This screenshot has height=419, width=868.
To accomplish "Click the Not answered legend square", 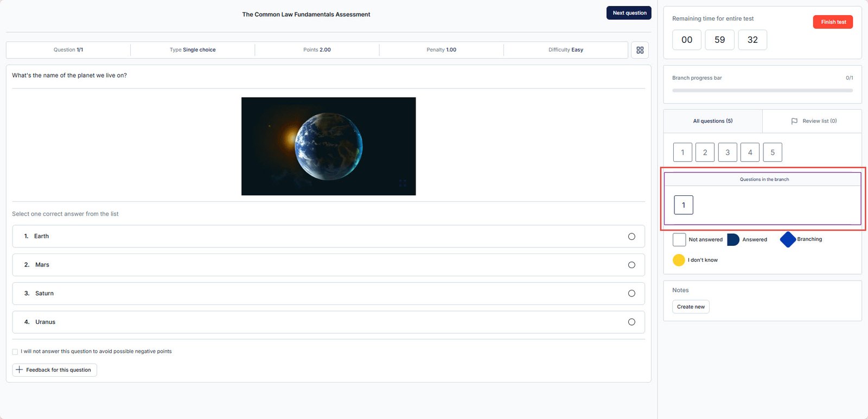I will point(679,239).
